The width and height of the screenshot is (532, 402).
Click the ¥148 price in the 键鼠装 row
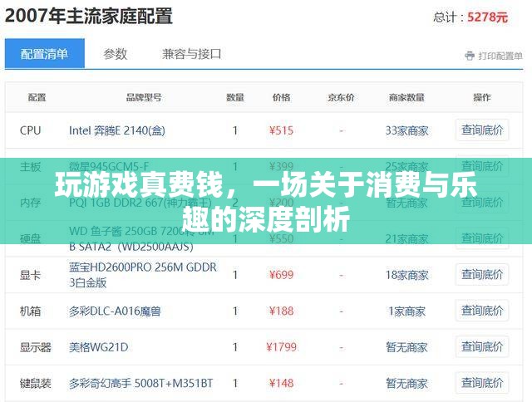[x=281, y=384]
